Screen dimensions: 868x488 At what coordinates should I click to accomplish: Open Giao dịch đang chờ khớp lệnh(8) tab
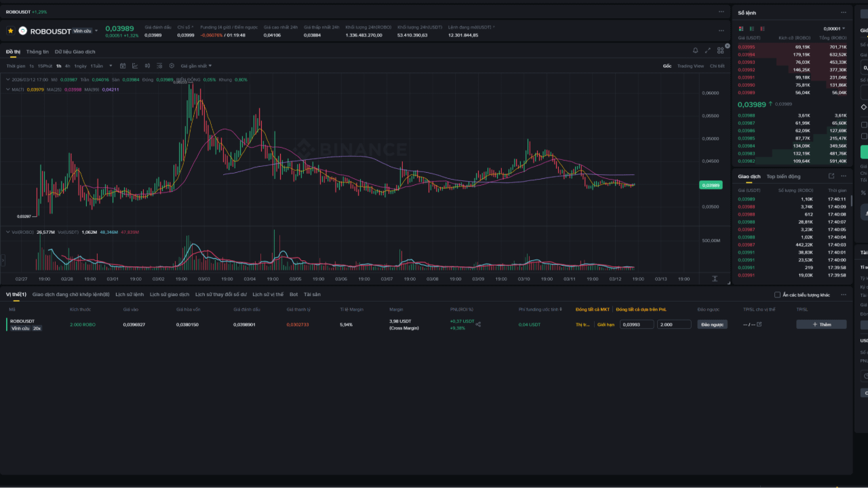(71, 294)
